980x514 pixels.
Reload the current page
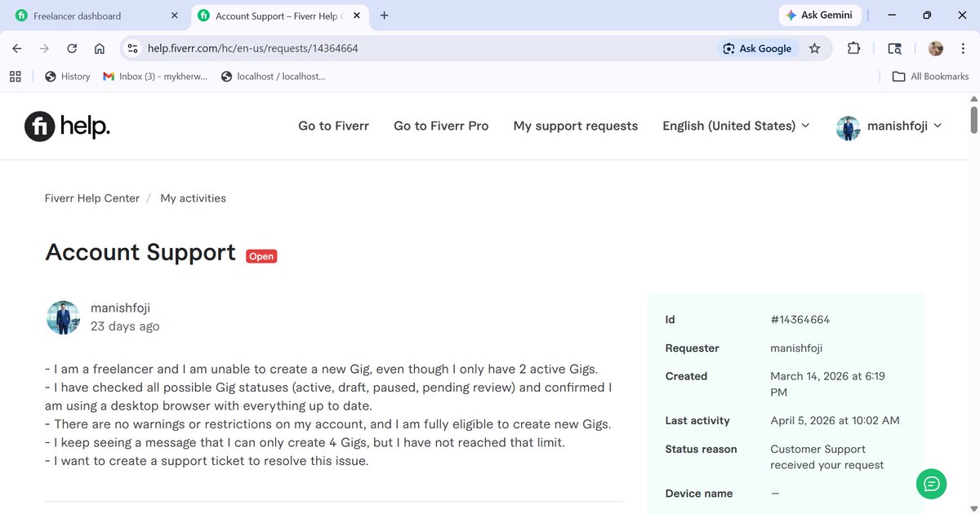click(72, 48)
